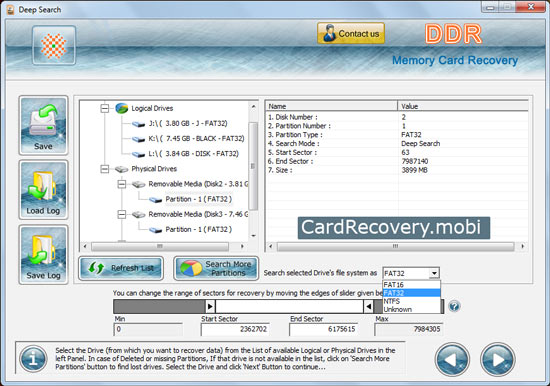The width and height of the screenshot is (550, 386).
Task: Click the Load Log icon button
Action: 43,190
